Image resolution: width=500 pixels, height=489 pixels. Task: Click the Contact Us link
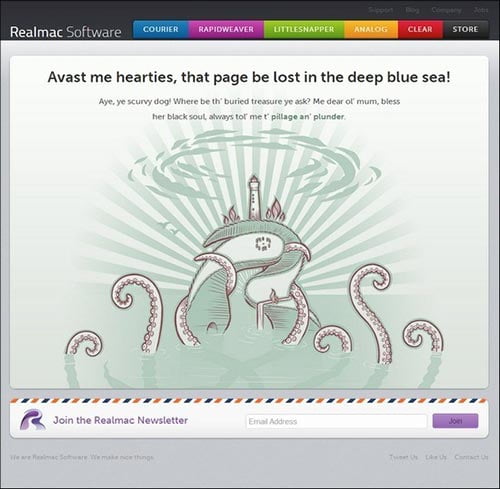pyautogui.click(x=471, y=457)
